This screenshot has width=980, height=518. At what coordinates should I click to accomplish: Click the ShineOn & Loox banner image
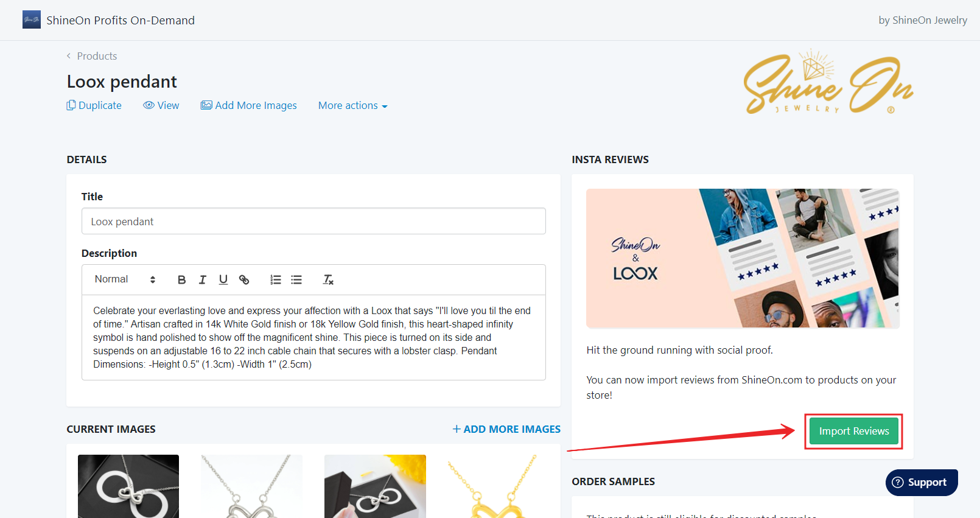pyautogui.click(x=743, y=258)
